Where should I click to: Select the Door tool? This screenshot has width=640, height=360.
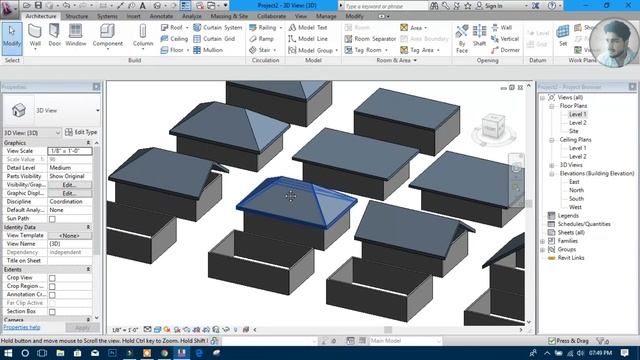pyautogui.click(x=54, y=35)
